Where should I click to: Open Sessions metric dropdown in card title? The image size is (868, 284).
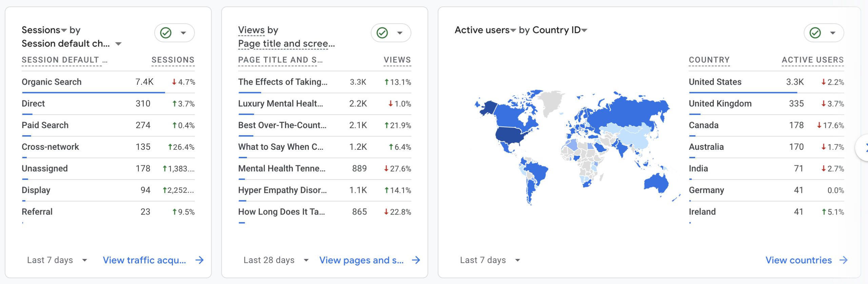(x=63, y=31)
